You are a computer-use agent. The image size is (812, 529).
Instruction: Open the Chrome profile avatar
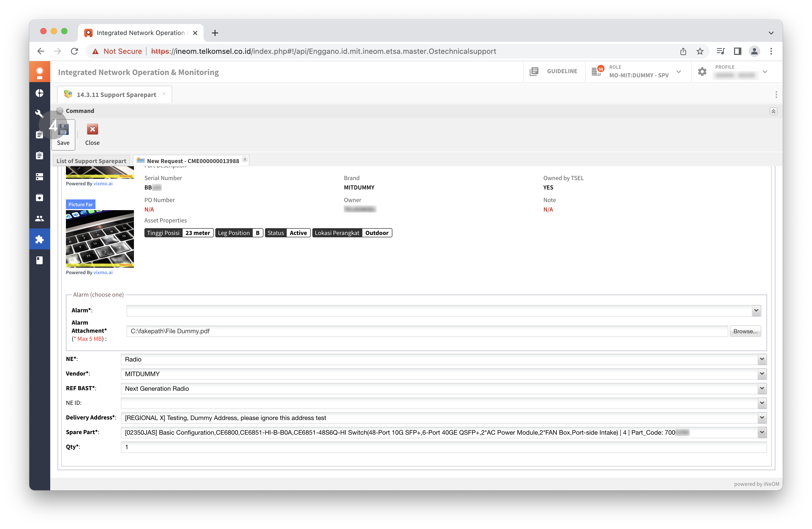pyautogui.click(x=754, y=51)
